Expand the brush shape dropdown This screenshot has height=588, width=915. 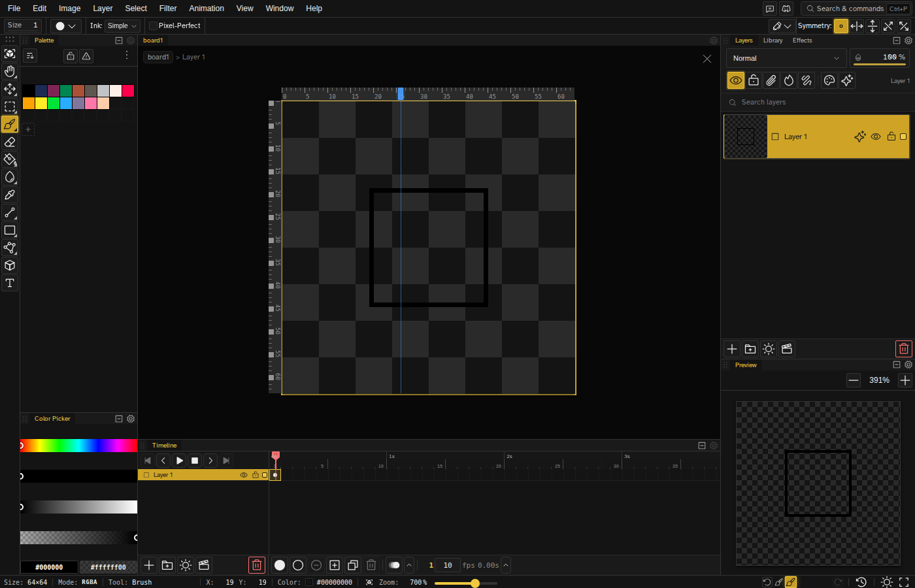pyautogui.click(x=65, y=25)
